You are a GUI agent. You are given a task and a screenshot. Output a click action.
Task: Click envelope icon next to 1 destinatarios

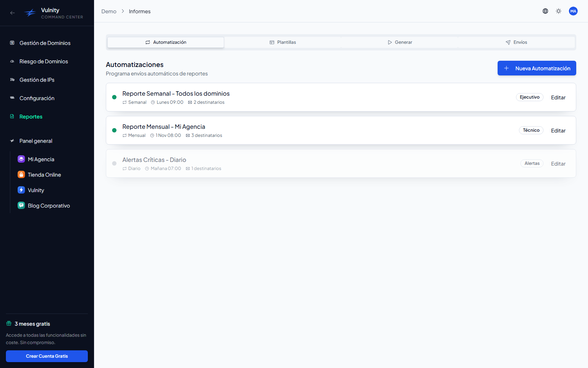tap(188, 169)
